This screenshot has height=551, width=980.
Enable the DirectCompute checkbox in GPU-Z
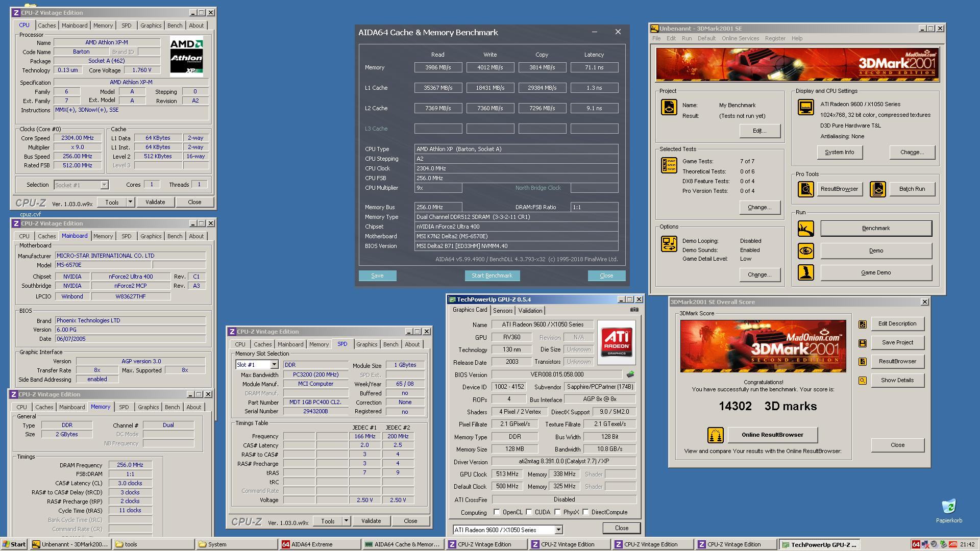(x=586, y=512)
